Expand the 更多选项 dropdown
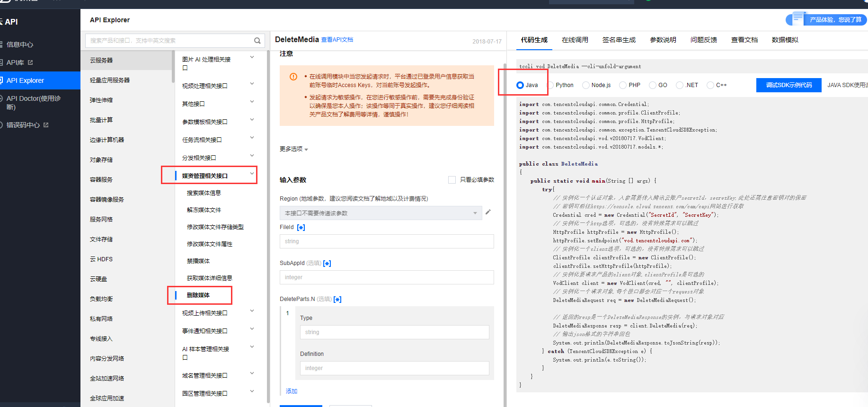The image size is (868, 407). 294,149
